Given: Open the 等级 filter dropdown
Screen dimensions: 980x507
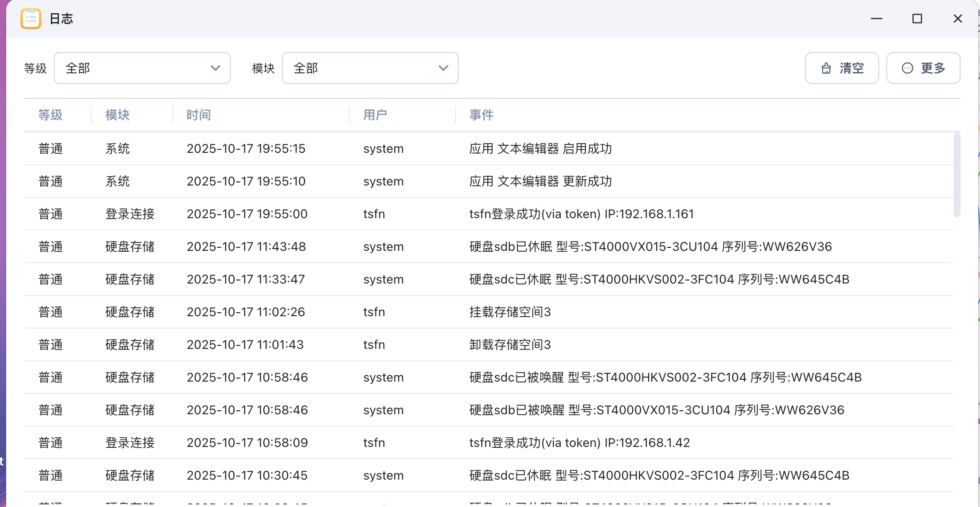Looking at the screenshot, I should point(142,68).
